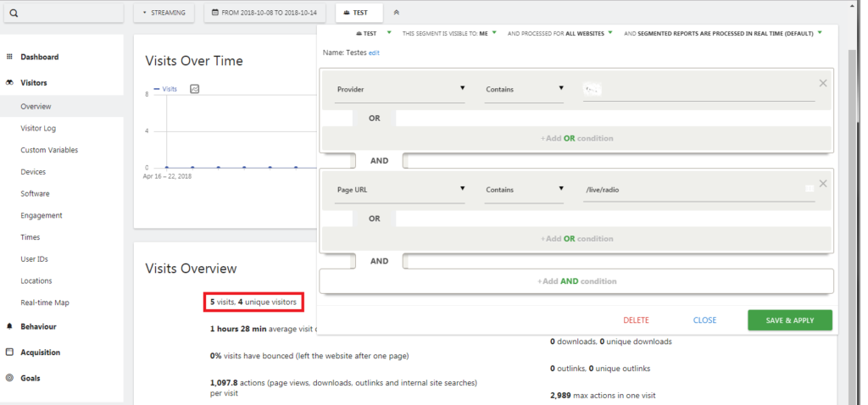Screen dimensions: 868x405
Task: Click Add AND condition
Action: [x=576, y=281]
